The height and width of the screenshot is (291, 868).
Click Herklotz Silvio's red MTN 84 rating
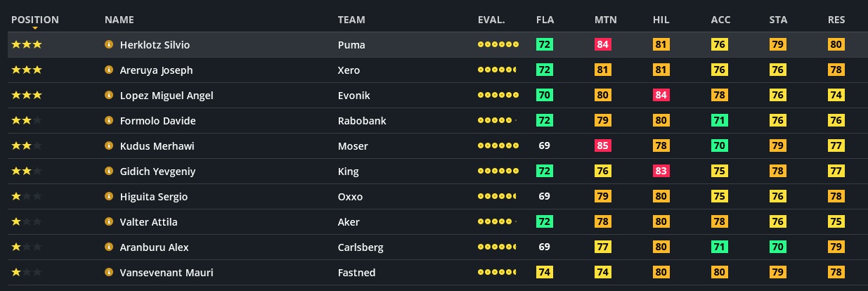coord(603,45)
